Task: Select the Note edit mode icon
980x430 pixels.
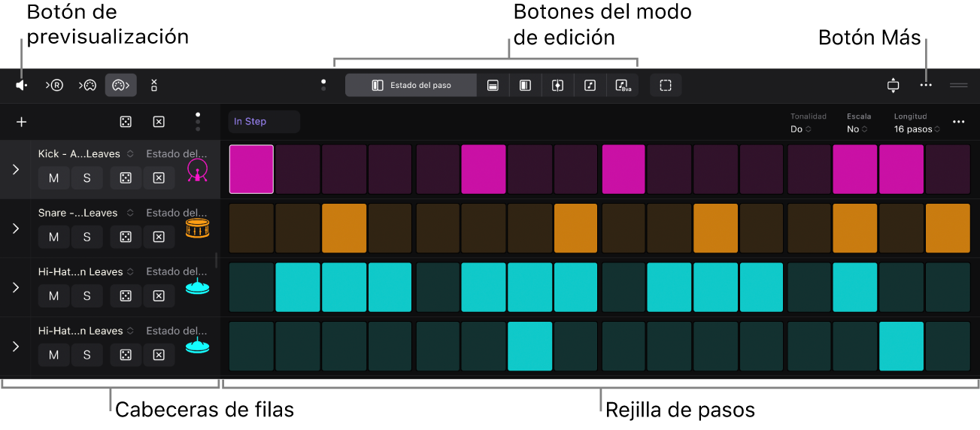Action: [590, 86]
